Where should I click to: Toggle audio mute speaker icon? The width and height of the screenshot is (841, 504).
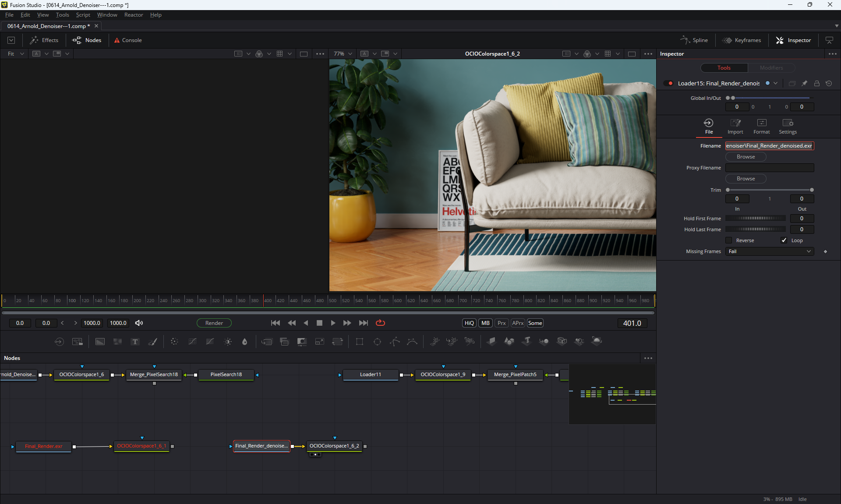click(139, 323)
